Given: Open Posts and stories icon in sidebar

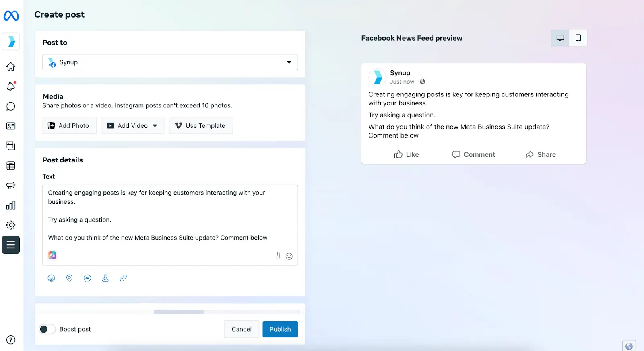Looking at the screenshot, I should tap(11, 146).
